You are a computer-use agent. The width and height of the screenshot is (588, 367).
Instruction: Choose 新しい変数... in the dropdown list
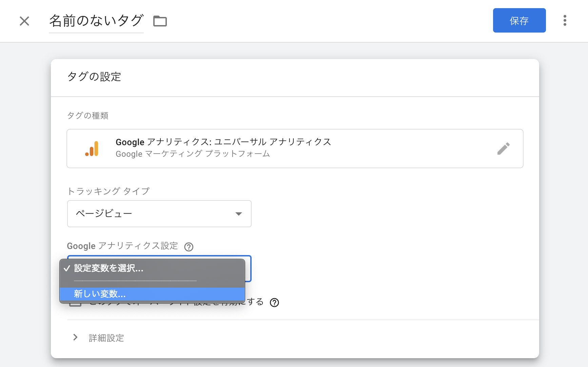coord(152,294)
